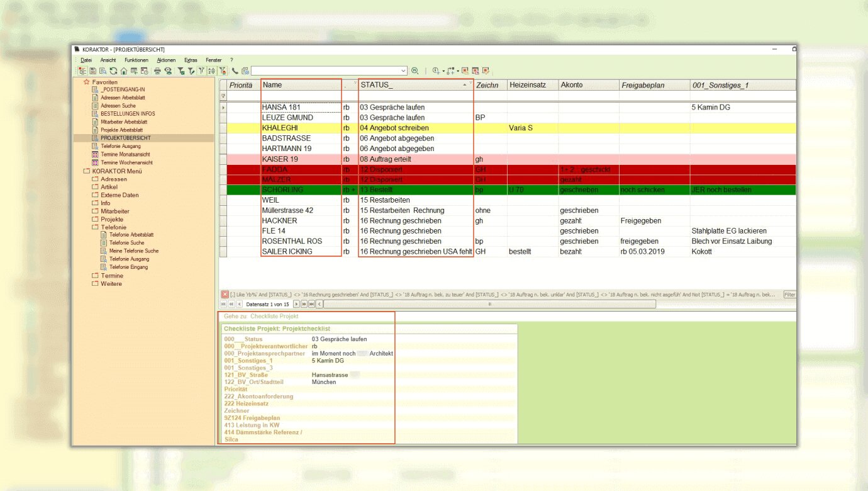
Task: Open the toolbar search combo box dropdown
Action: [404, 71]
